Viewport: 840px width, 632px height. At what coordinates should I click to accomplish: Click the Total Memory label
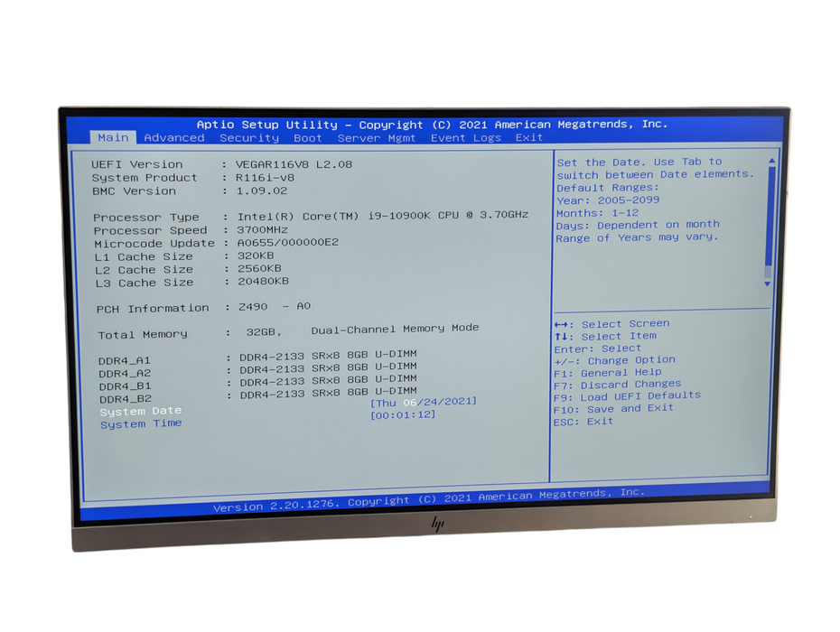coord(143,335)
